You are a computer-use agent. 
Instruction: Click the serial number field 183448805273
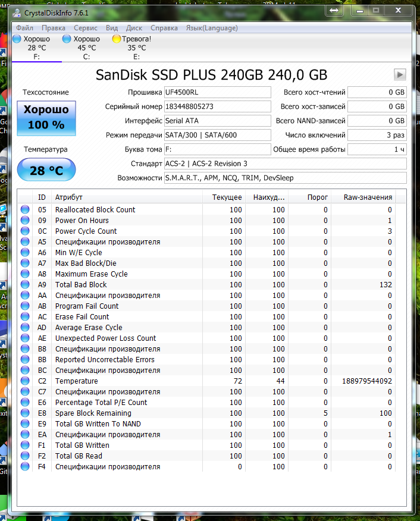tap(218, 106)
